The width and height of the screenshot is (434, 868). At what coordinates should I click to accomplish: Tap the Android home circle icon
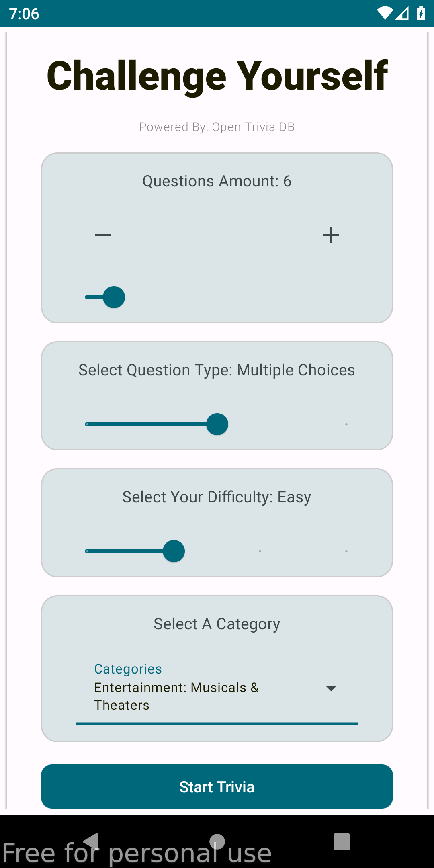pyautogui.click(x=217, y=841)
